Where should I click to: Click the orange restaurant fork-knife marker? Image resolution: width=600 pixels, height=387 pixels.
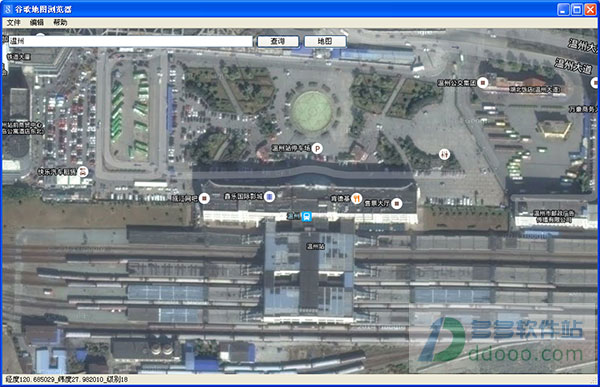tap(357, 198)
